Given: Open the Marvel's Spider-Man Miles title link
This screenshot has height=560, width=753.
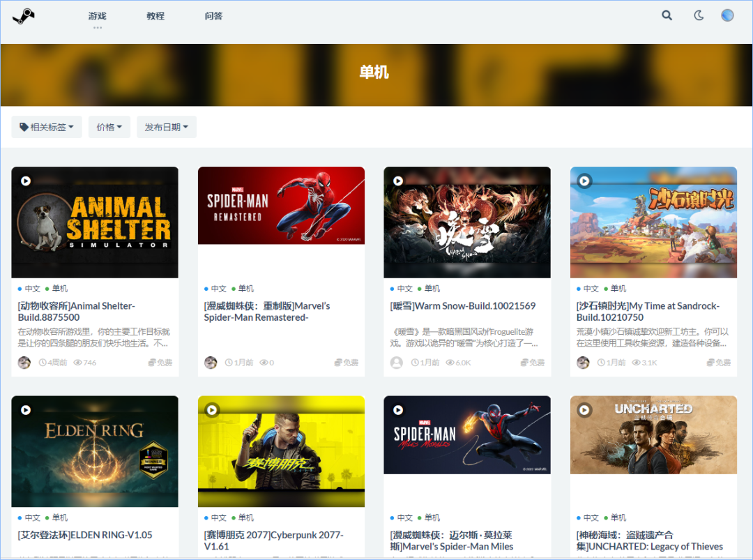Looking at the screenshot, I should (452, 540).
